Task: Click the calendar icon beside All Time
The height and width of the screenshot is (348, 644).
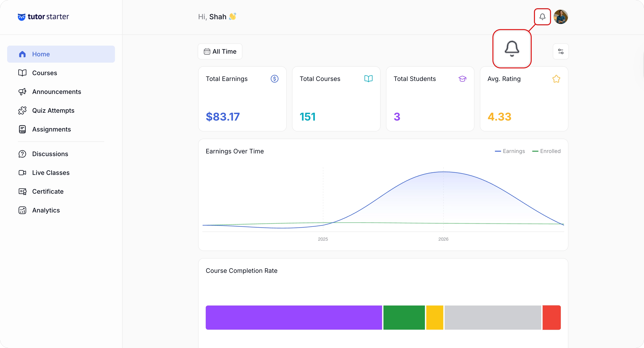Action: pyautogui.click(x=207, y=51)
